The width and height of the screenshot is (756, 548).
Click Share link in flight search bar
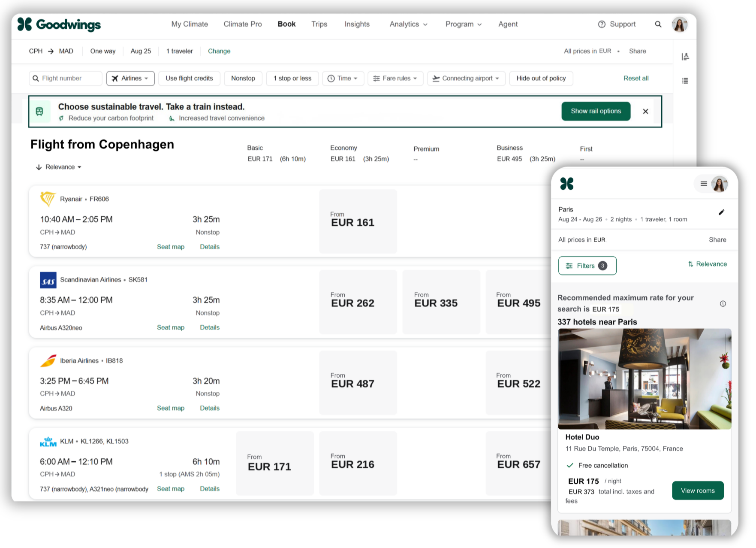click(x=638, y=51)
